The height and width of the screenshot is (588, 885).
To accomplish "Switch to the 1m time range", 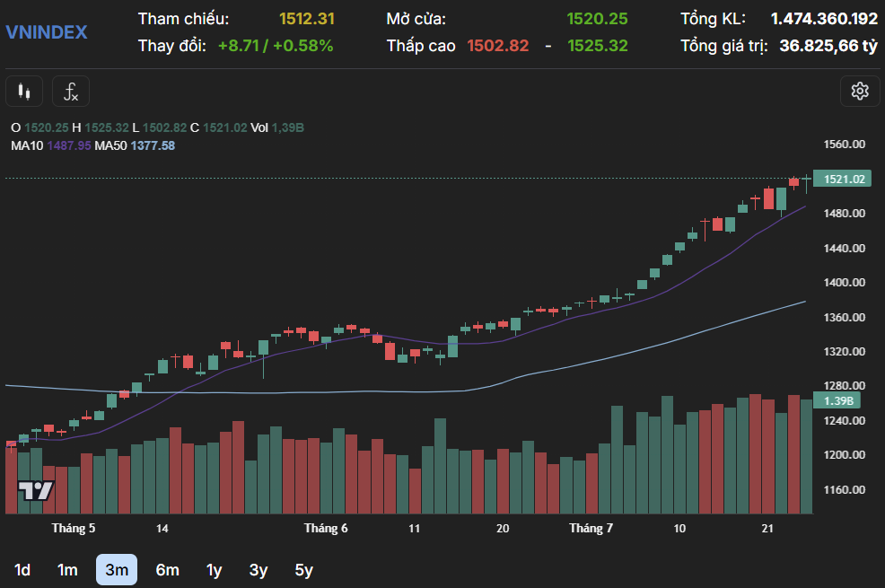I will tap(67, 569).
